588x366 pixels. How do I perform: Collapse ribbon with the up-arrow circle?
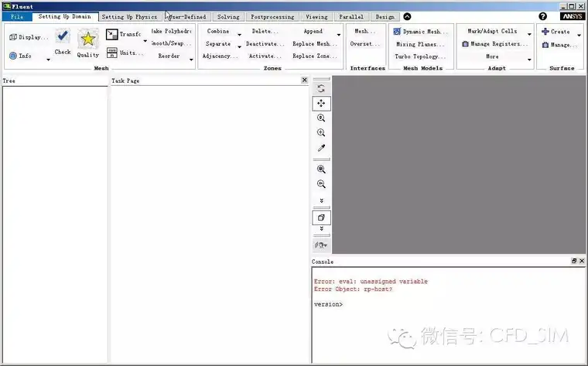coord(407,16)
